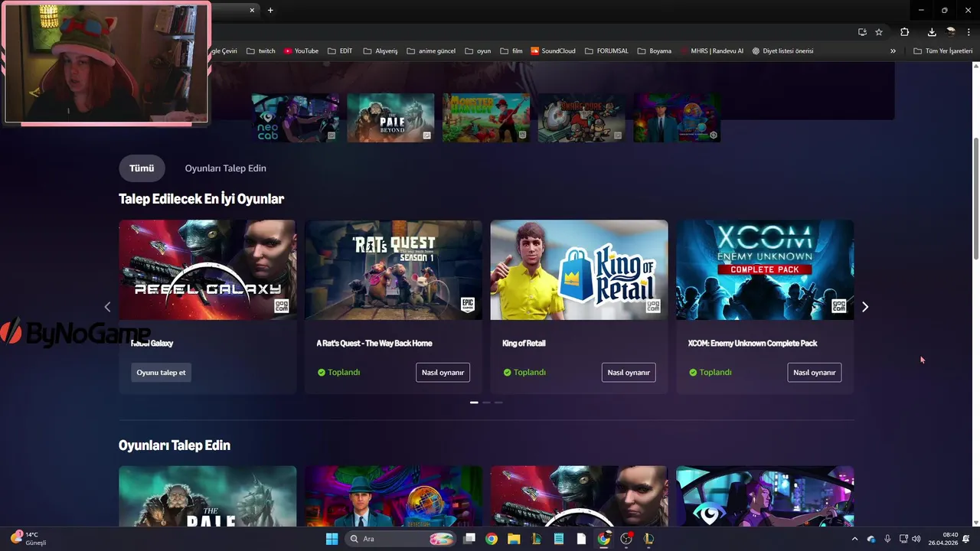Click the microphone tray icon
The height and width of the screenshot is (551, 980).
click(x=887, y=540)
